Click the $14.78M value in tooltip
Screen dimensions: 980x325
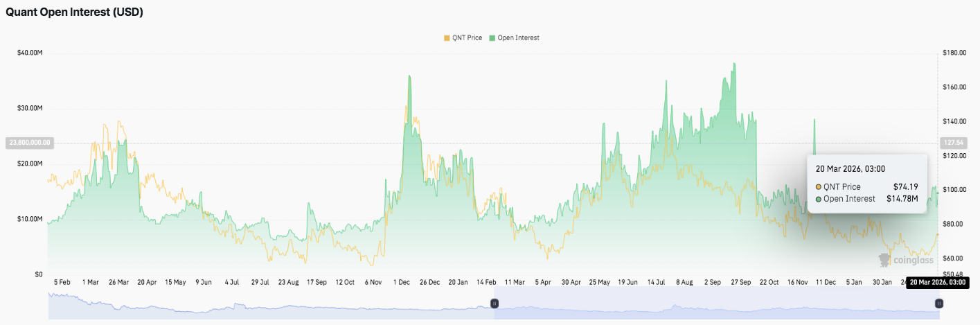point(902,199)
